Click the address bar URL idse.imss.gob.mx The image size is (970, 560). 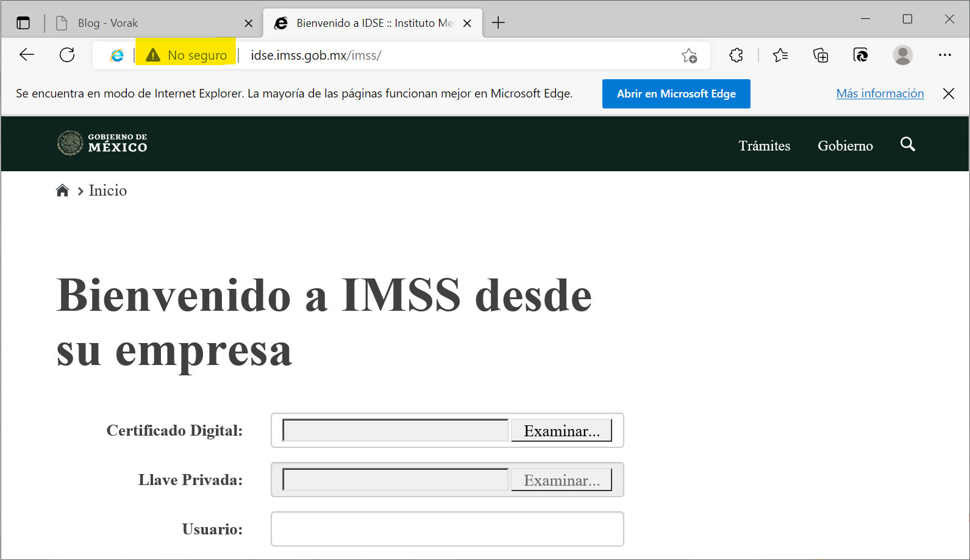click(316, 55)
